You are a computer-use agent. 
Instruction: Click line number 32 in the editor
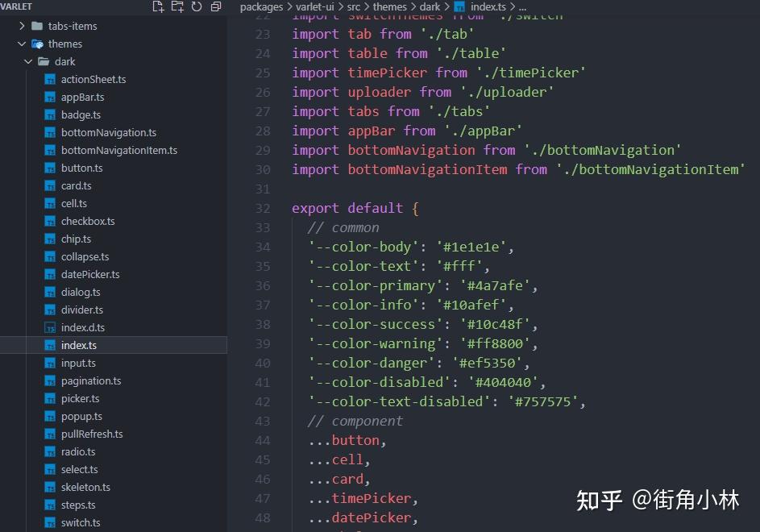point(262,208)
